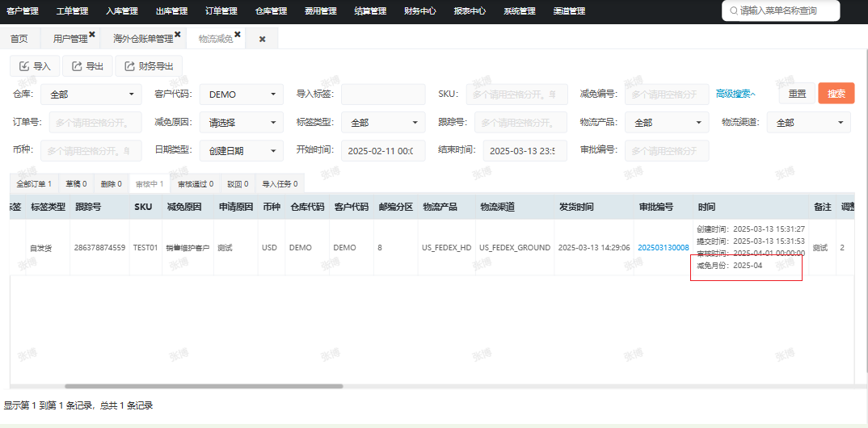This screenshot has height=428, width=868.
Task: Close the 物流减免 tab
Action: tap(238, 34)
